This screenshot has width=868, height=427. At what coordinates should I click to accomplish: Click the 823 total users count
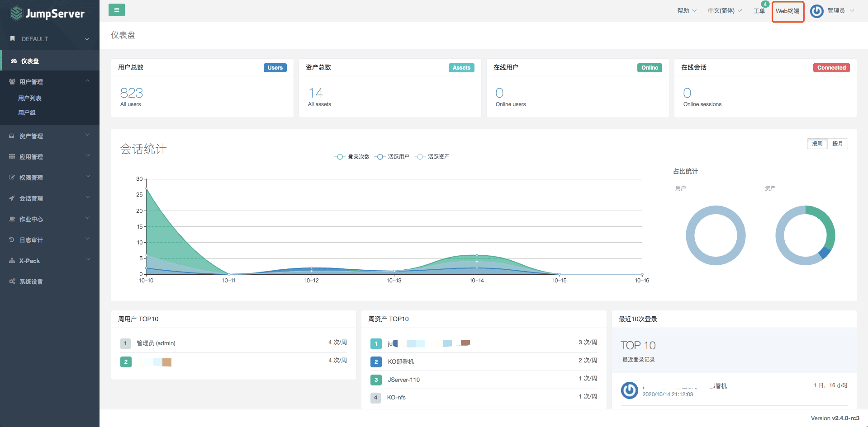coord(132,93)
